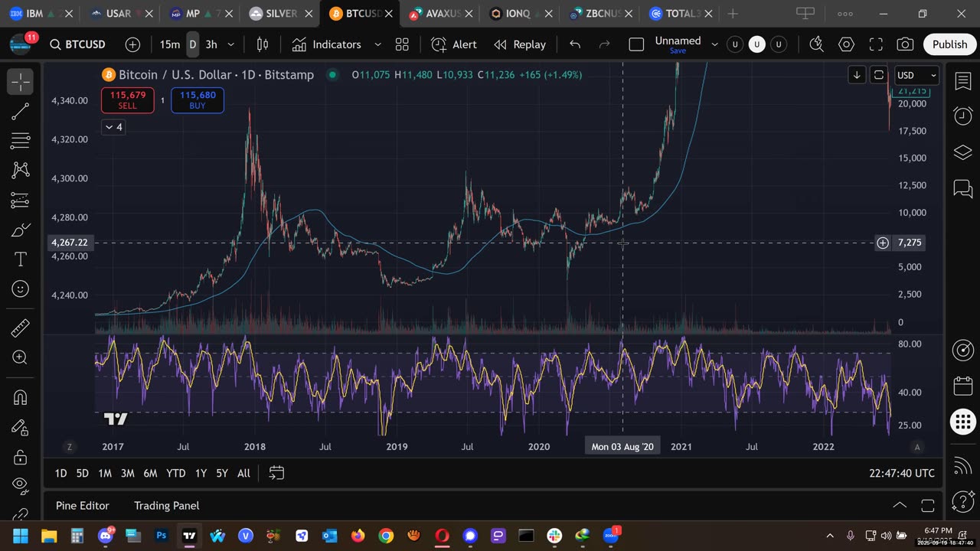Toggle hide all drawings

[21, 487]
